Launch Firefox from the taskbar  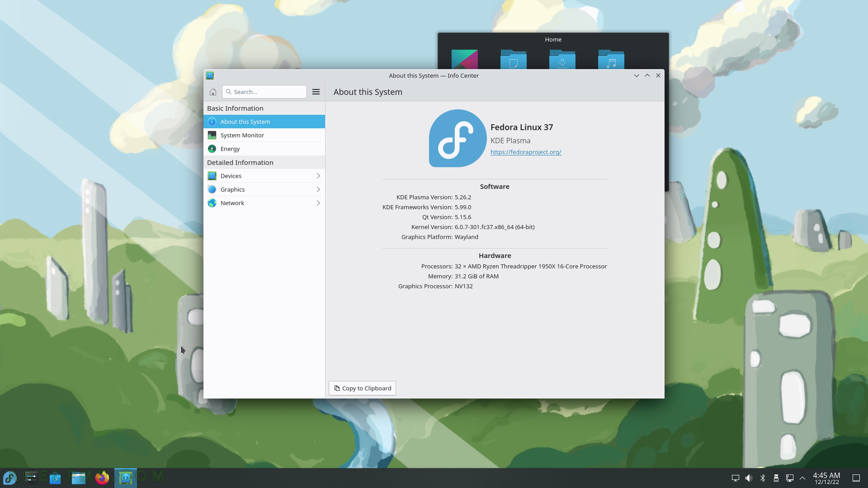tap(102, 478)
